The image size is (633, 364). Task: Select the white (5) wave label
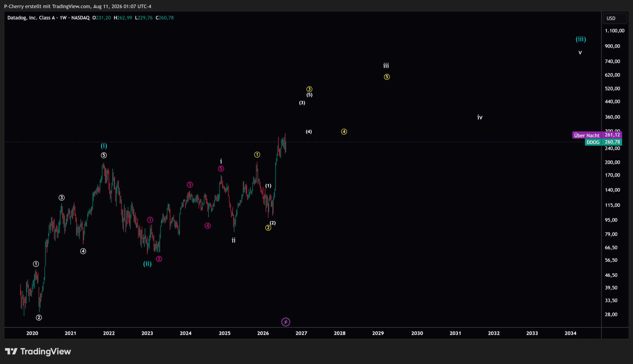coord(309,95)
